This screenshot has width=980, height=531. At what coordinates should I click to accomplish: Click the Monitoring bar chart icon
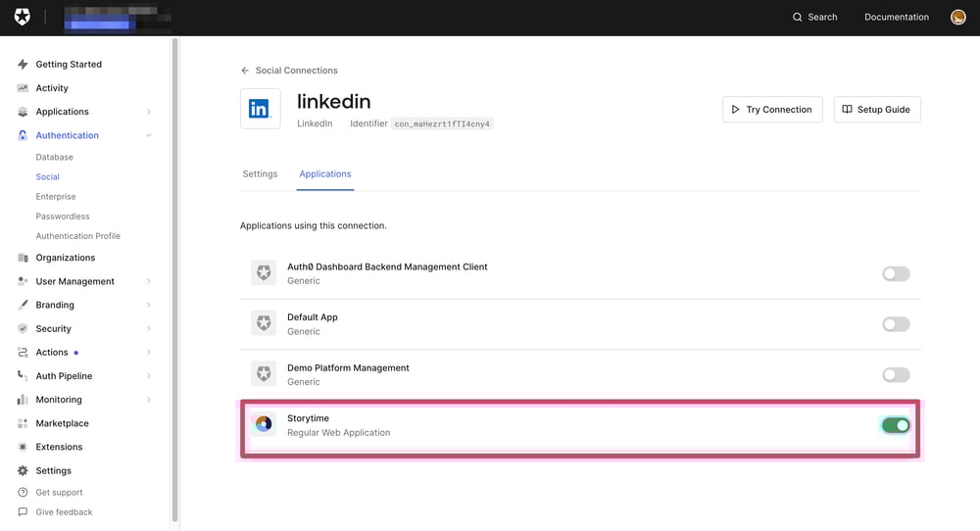tap(23, 400)
